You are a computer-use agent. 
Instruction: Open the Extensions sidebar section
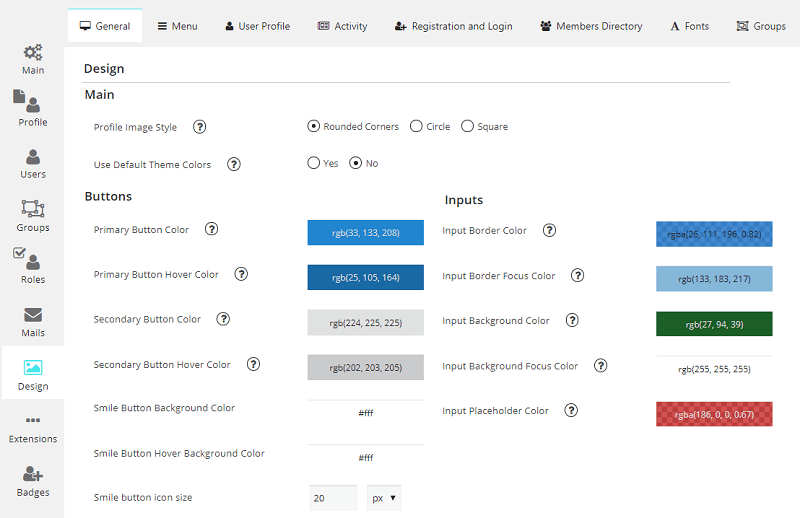point(33,428)
